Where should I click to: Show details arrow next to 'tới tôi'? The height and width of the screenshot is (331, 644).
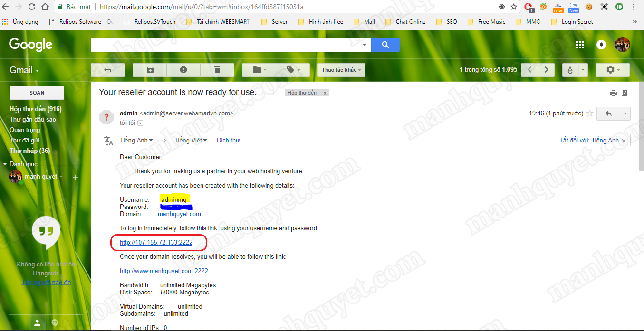click(x=140, y=123)
